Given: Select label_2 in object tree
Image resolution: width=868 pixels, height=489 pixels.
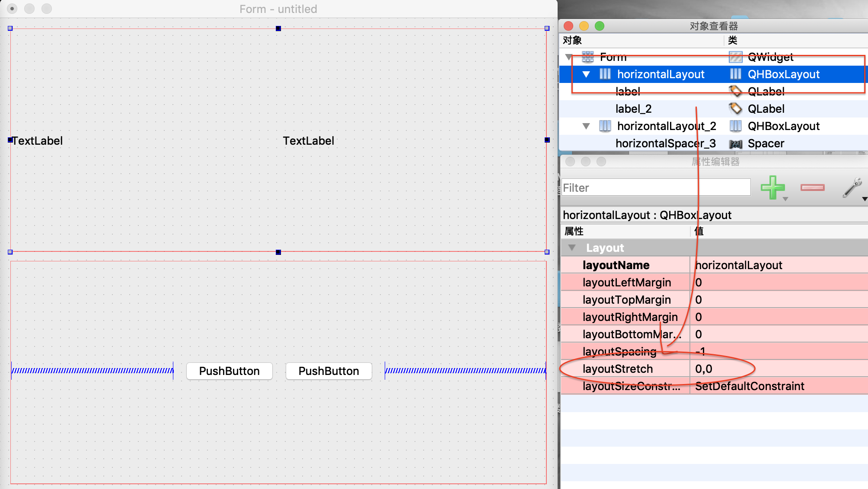Looking at the screenshot, I should [634, 109].
